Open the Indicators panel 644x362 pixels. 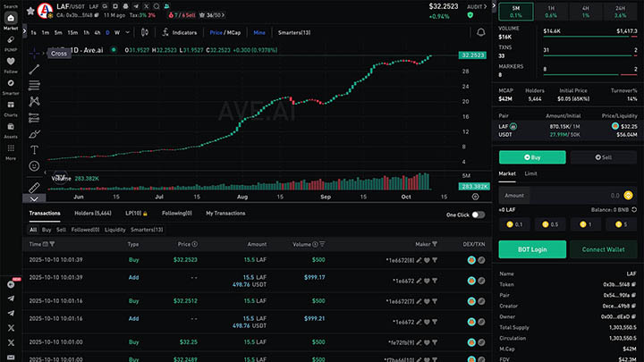[x=181, y=32]
